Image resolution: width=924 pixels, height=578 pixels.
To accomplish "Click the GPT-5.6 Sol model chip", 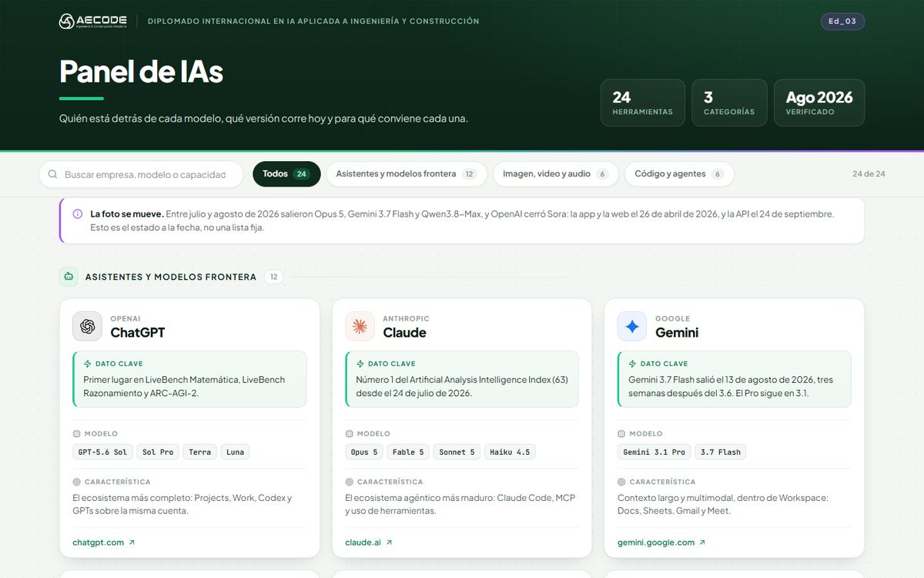I will 102,452.
